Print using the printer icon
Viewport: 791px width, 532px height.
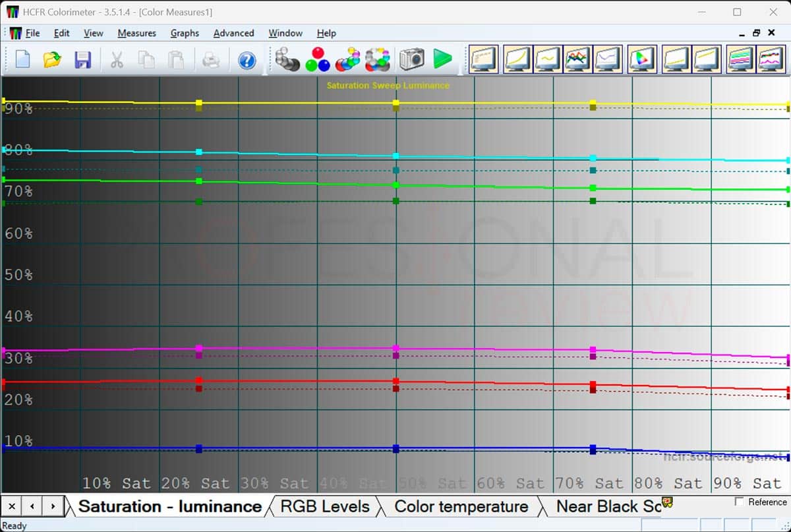211,60
